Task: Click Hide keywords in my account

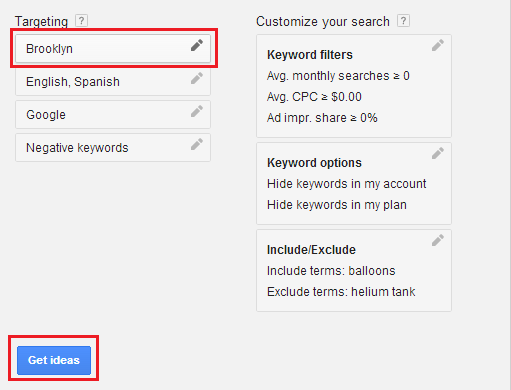Action: [x=347, y=184]
